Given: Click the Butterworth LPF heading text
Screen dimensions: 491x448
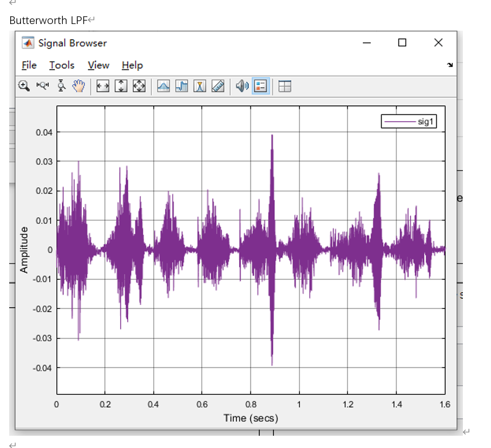Looking at the screenshot, I should [x=48, y=20].
